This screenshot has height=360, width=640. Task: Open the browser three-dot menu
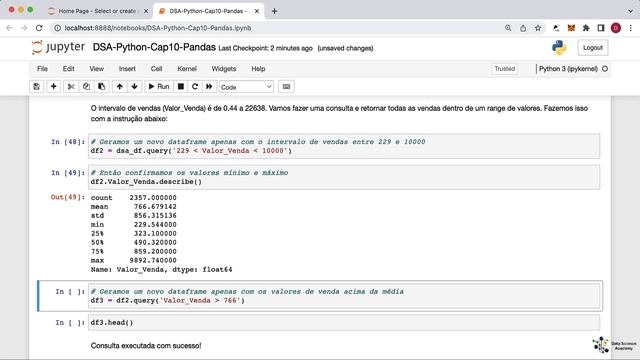pyautogui.click(x=631, y=28)
